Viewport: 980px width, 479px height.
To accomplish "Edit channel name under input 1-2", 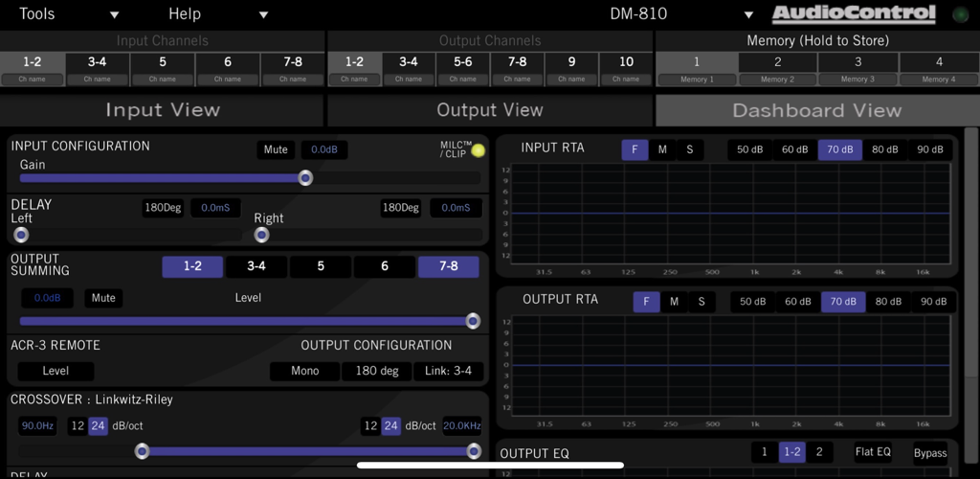I will (x=32, y=80).
